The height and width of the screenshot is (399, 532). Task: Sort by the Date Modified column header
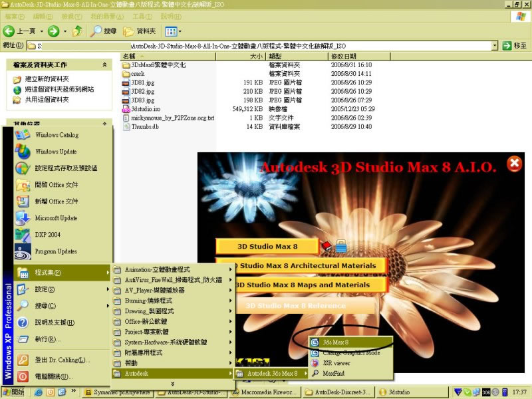click(x=359, y=57)
